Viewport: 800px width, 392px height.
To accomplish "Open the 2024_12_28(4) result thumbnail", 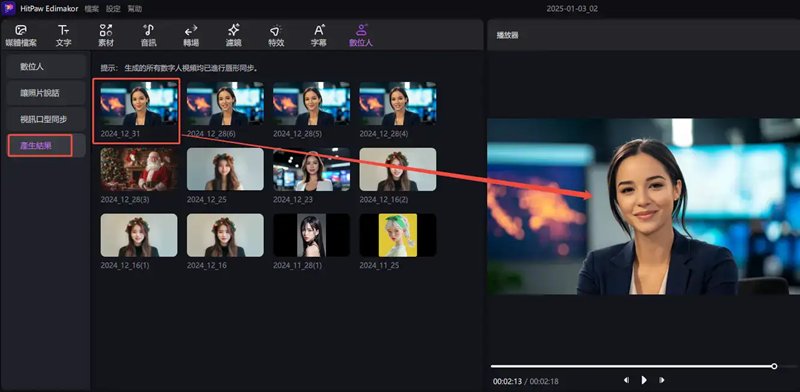I will [397, 104].
